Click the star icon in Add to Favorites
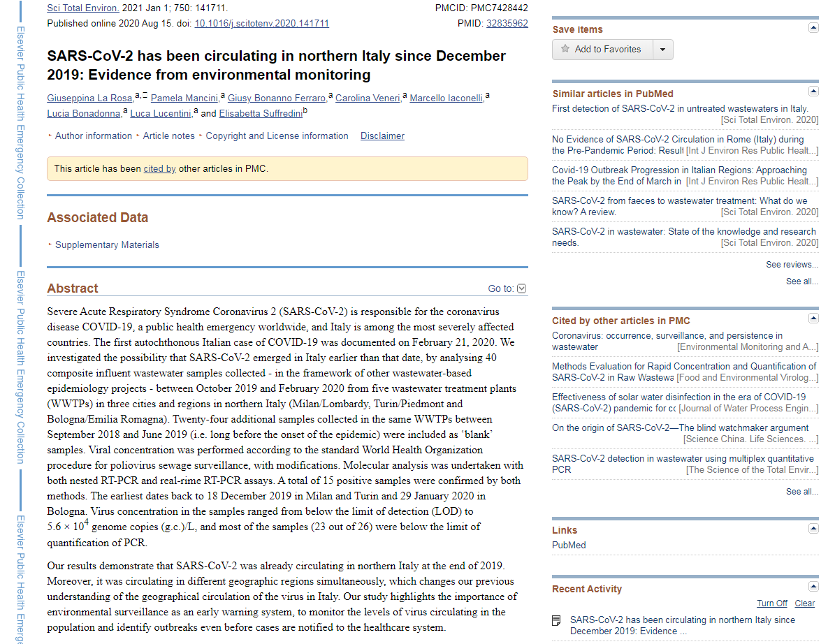This screenshot has height=644, width=828. point(565,49)
